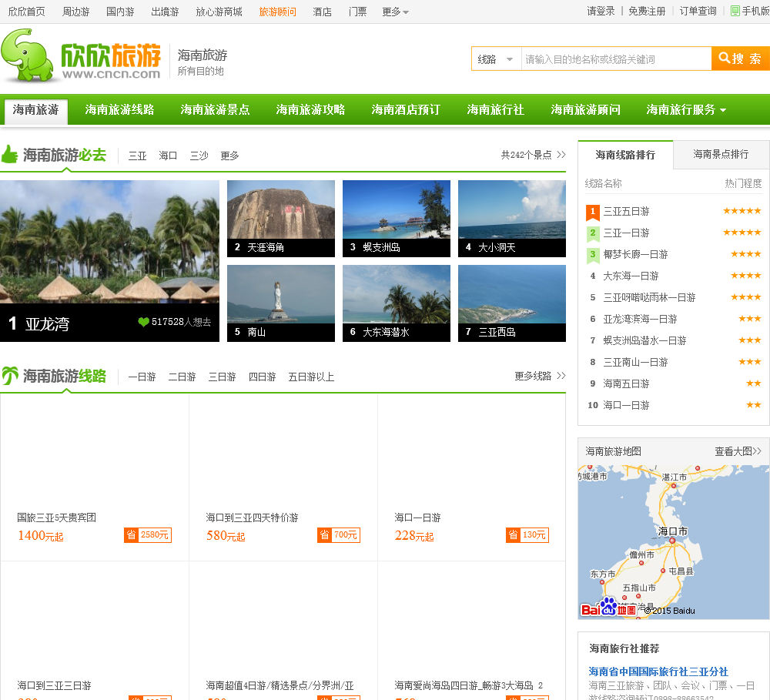Open the 大小洞天 thumbnail
This screenshot has width=770, height=700.
512,218
